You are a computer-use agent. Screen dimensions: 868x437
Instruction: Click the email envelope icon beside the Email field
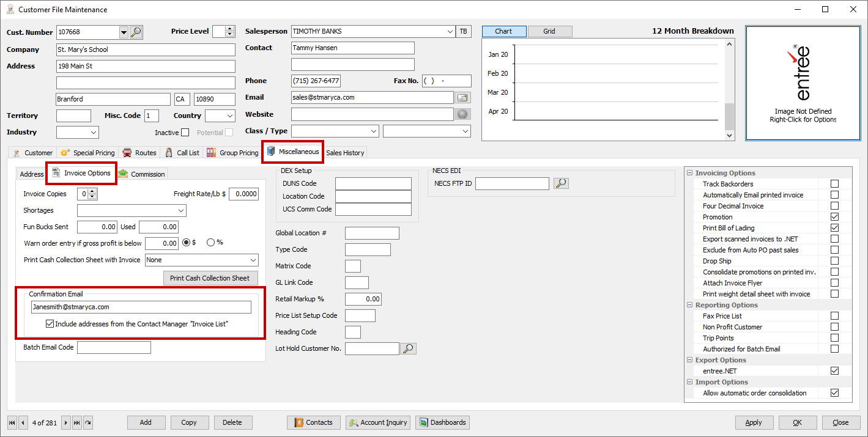[463, 97]
